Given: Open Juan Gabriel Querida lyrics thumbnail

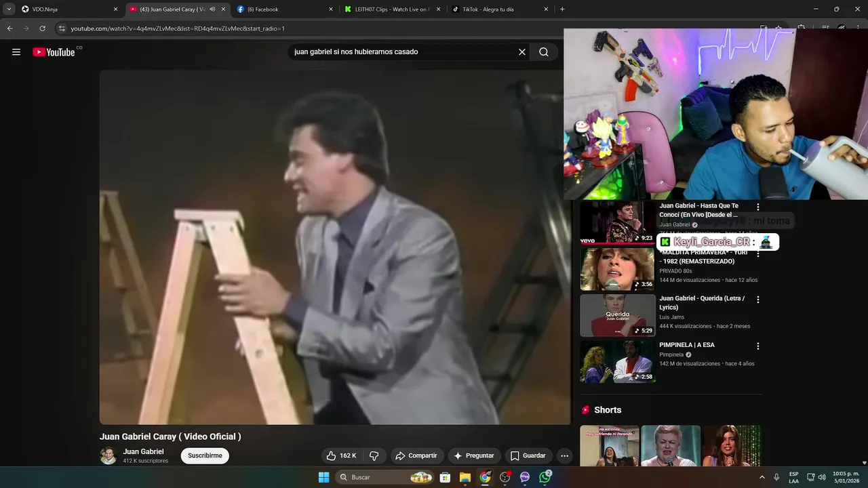Looking at the screenshot, I should point(618,315).
